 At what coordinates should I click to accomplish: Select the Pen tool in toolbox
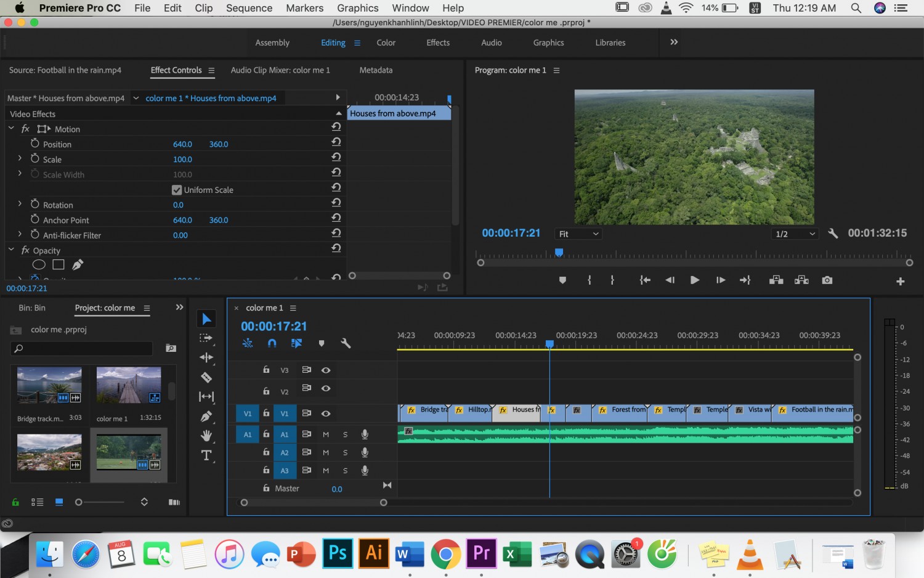coord(206,417)
